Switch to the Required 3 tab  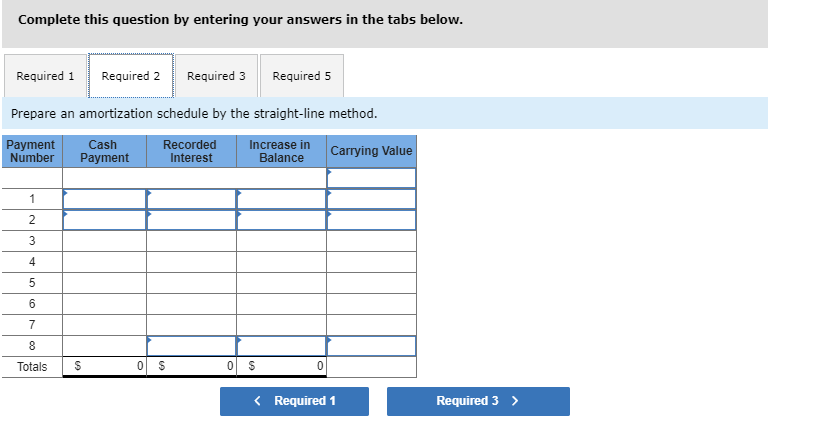coord(216,76)
